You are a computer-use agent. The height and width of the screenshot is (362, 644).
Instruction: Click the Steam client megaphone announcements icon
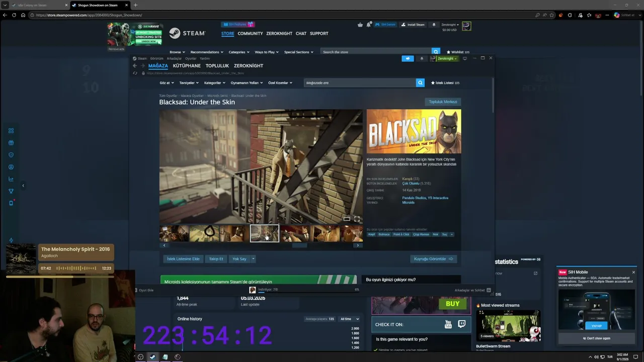pyautogui.click(x=408, y=58)
